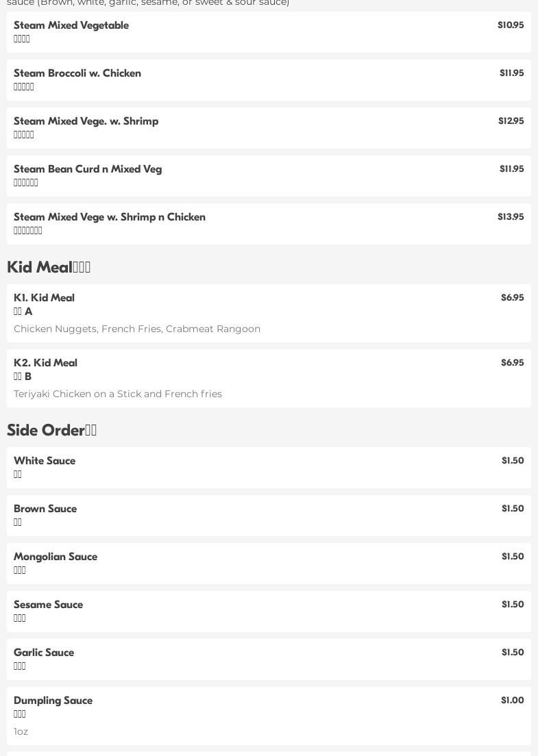Screen dimensions: 538x756
Task: Select the K2. Kid Meal card
Action: click(x=269, y=378)
